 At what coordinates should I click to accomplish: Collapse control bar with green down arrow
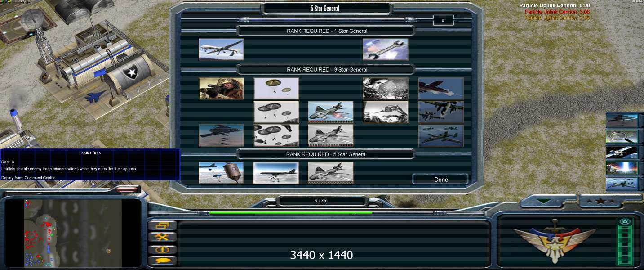click(543, 202)
